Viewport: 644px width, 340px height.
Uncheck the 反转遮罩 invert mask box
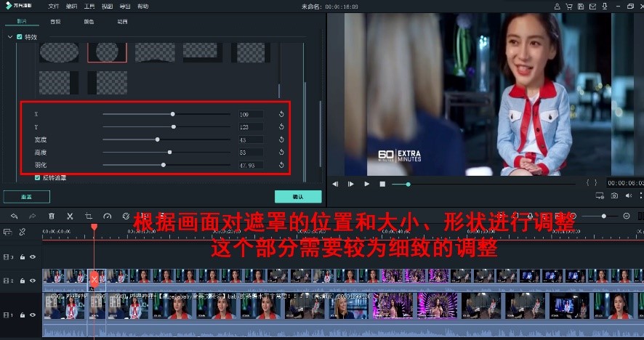pyautogui.click(x=37, y=178)
